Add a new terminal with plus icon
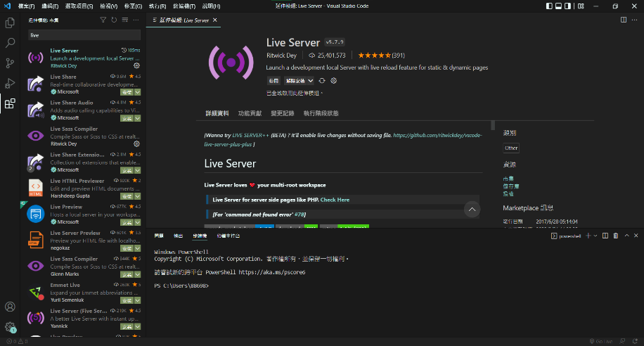This screenshot has height=346, width=644. [x=588, y=236]
